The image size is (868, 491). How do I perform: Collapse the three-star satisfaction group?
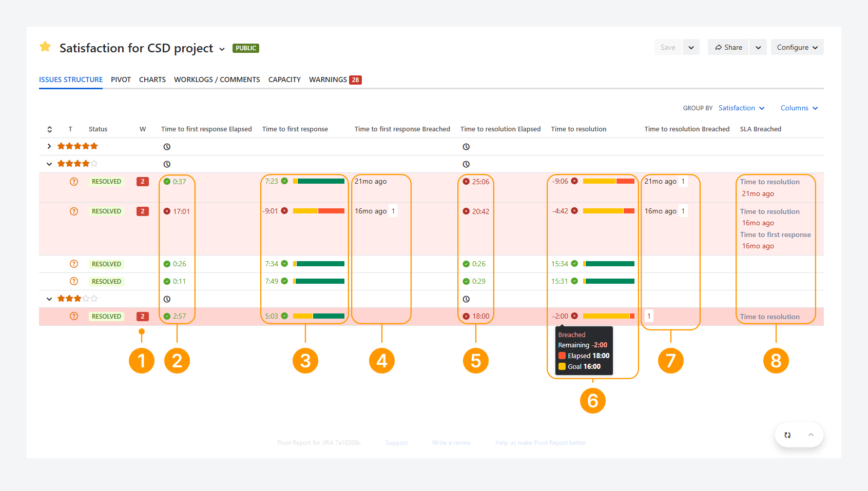tap(49, 299)
